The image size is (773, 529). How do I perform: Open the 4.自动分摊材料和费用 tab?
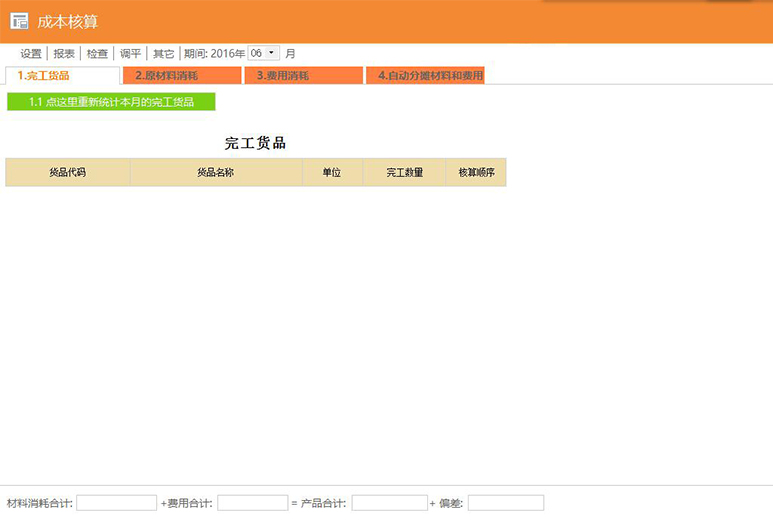tap(425, 75)
